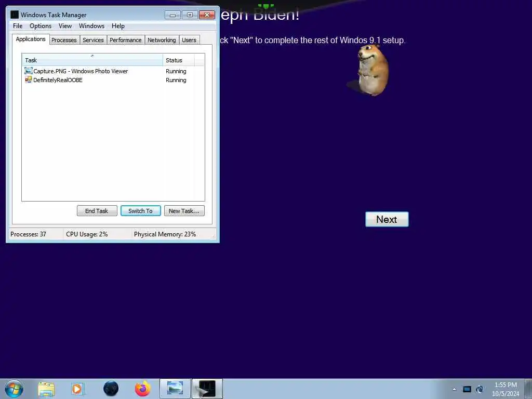Viewport: 532px width, 399px height.
Task: Click the Show desktop strip on the taskbar
Action: pos(528,389)
